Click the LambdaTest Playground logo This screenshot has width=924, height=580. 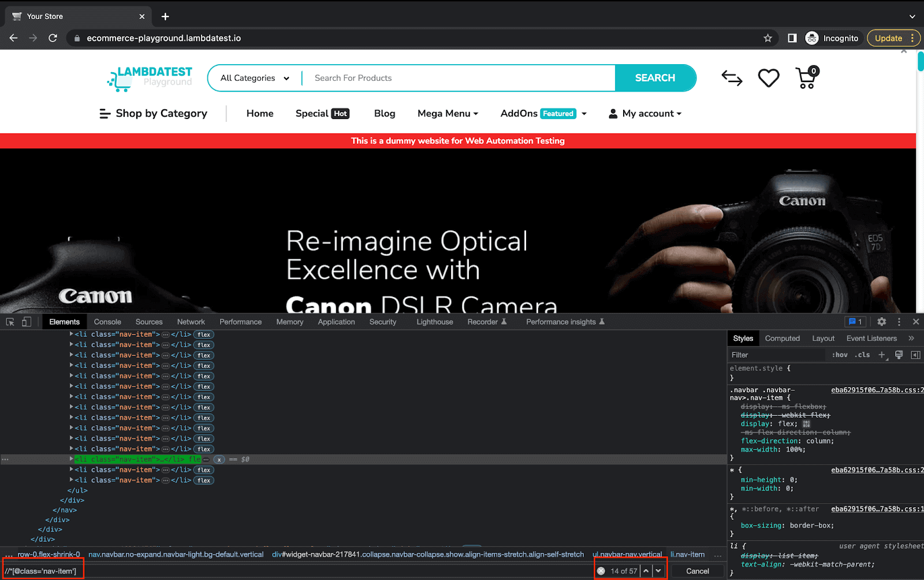click(150, 78)
